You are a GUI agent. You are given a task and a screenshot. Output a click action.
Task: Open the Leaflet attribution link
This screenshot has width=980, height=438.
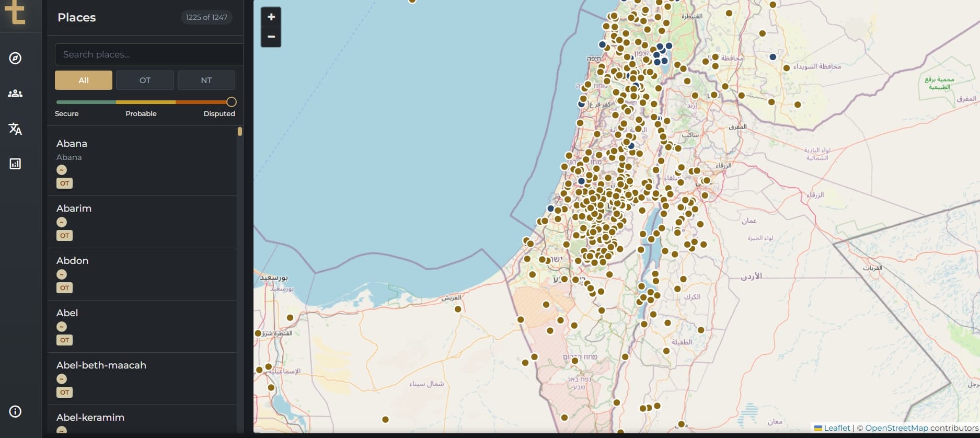point(837,428)
